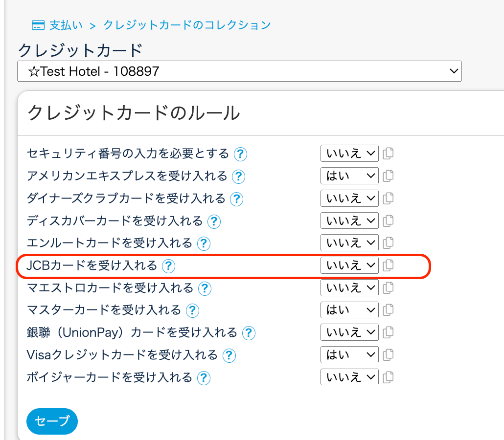Image resolution: width=504 pixels, height=440 pixels.
Task: Click the credit card icon in breadcrumb
Action: coord(38,25)
